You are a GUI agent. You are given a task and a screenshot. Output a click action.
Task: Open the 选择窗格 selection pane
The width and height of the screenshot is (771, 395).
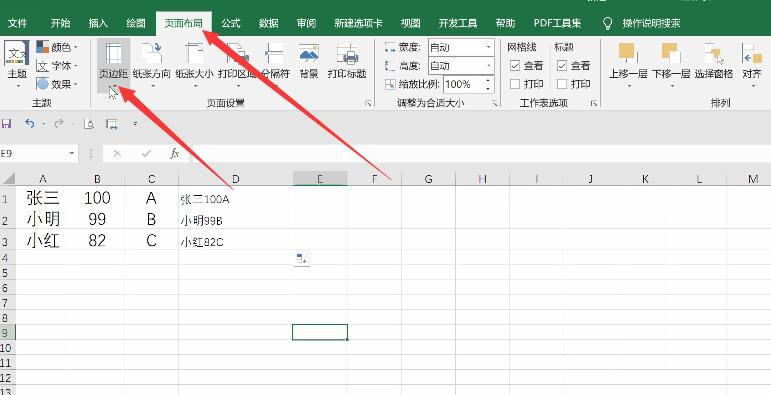[713, 61]
